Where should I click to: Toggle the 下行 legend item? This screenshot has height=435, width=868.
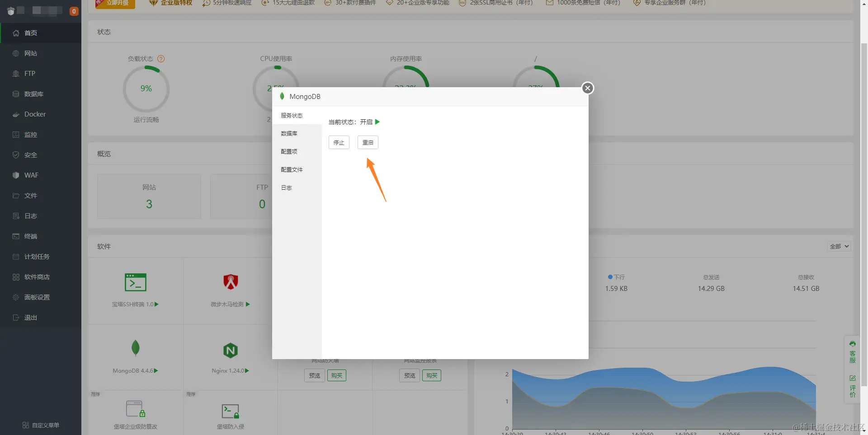(617, 277)
